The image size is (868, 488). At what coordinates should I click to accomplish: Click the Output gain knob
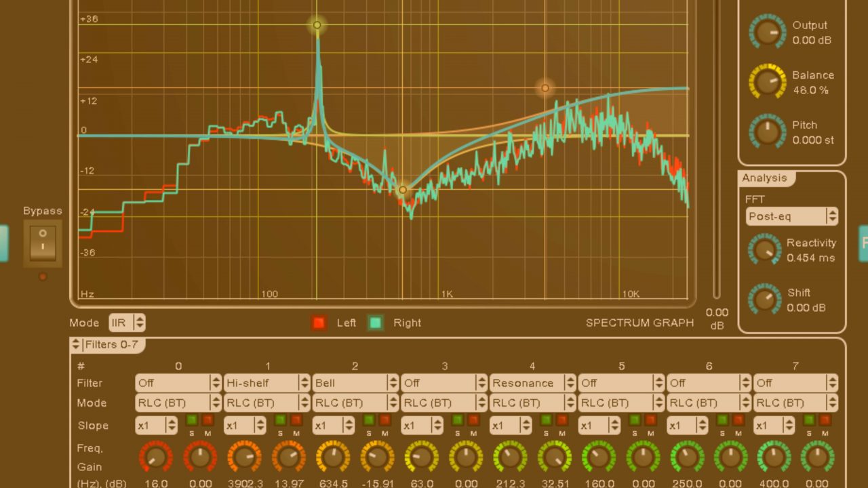point(767,32)
